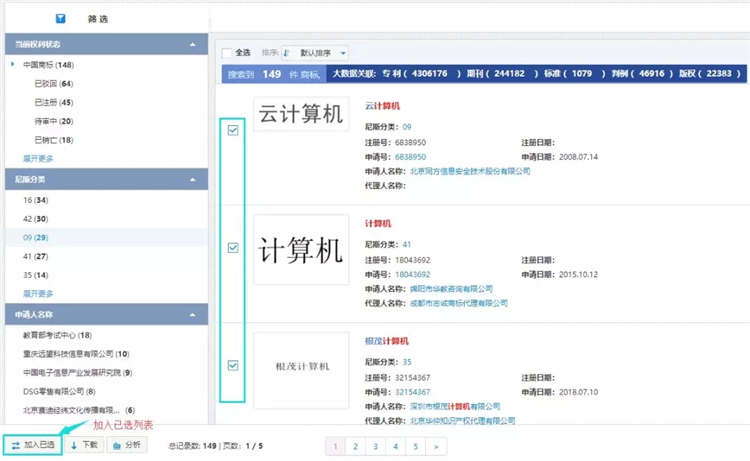Click the filter funnel icon

click(x=60, y=18)
